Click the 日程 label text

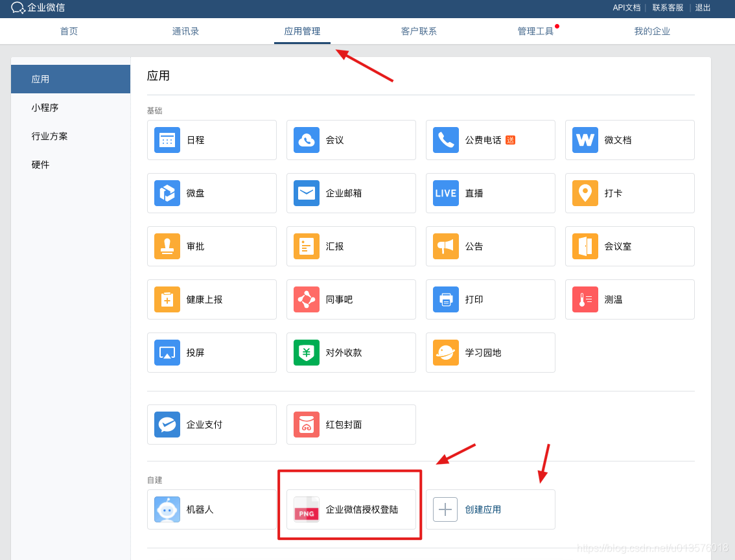(x=196, y=140)
